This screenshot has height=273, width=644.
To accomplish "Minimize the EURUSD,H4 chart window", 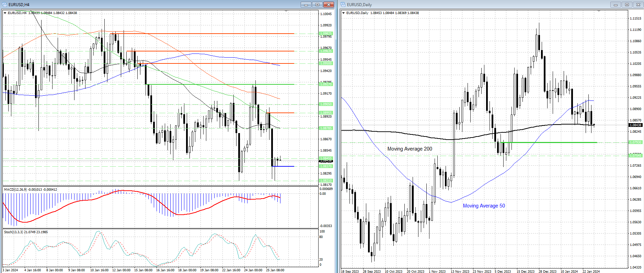I will (x=306, y=4).
